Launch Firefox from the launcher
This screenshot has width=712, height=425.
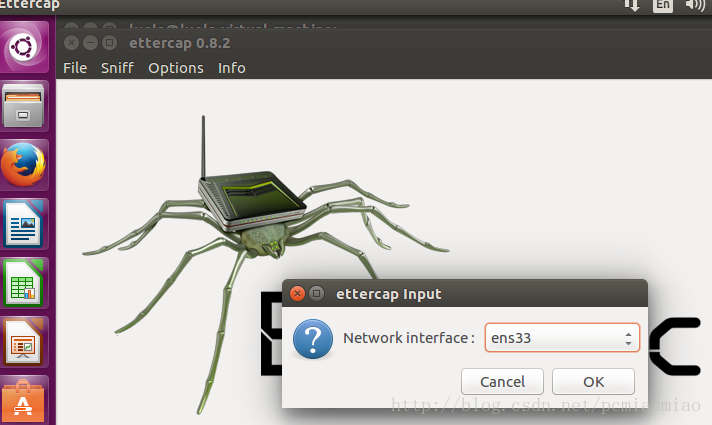tap(23, 164)
